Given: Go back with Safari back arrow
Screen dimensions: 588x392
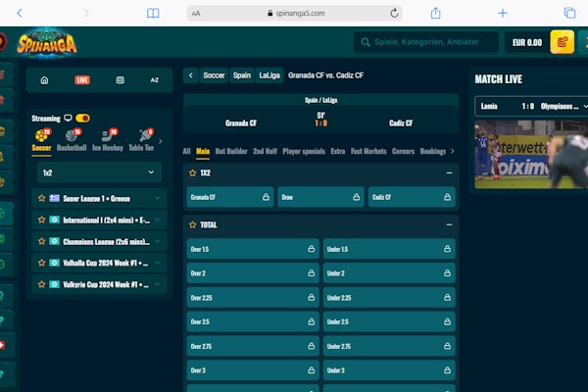Looking at the screenshot, I should pos(20,13).
